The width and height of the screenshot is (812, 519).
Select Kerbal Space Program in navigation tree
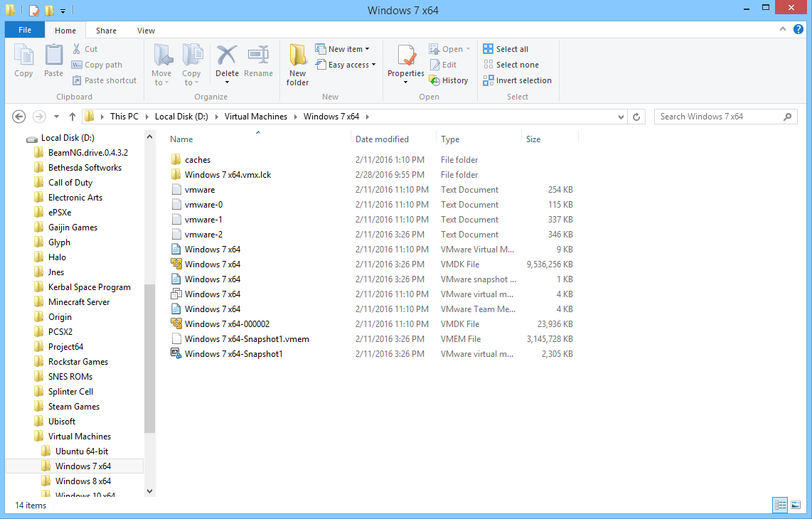click(89, 287)
